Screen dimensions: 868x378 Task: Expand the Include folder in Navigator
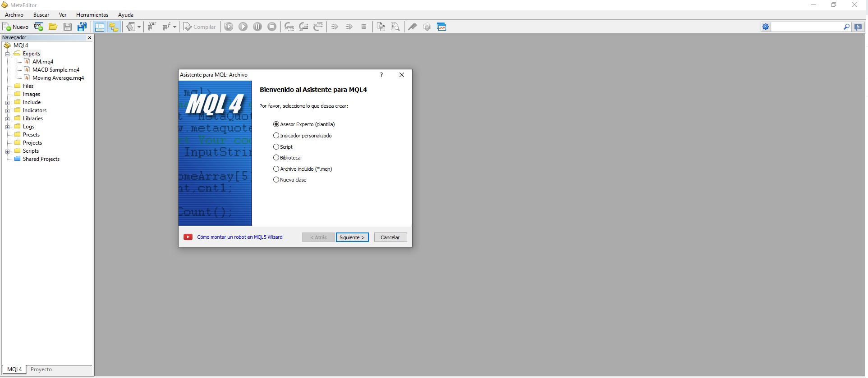8,103
